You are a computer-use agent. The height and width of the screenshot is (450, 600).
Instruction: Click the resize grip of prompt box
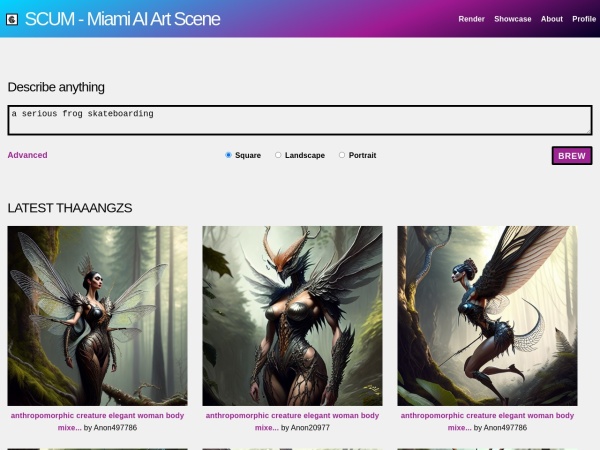click(588, 131)
